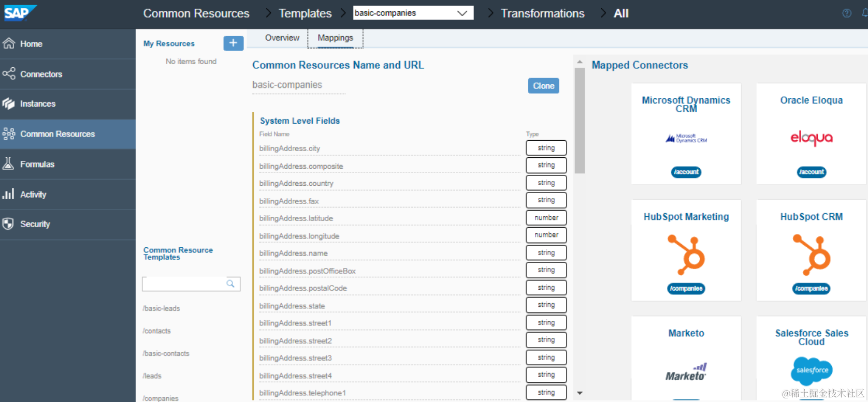Image resolution: width=868 pixels, height=402 pixels.
Task: Click the billingAddress.telephone1 field name
Action: coord(302,393)
